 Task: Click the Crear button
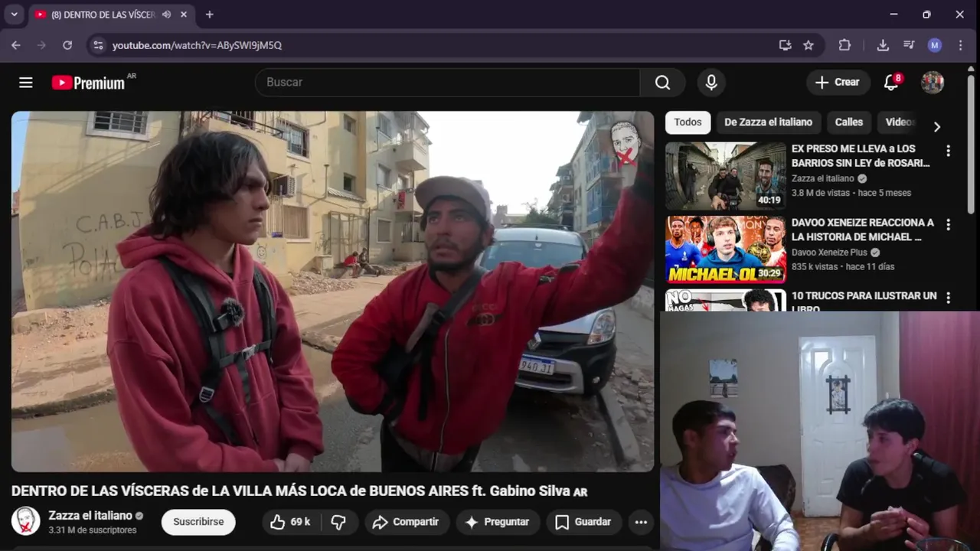coord(838,83)
